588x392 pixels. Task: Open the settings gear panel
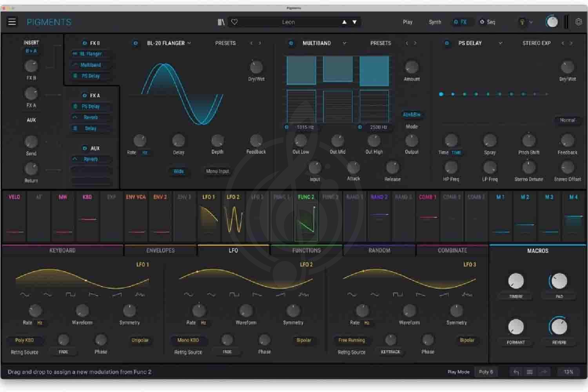(579, 22)
